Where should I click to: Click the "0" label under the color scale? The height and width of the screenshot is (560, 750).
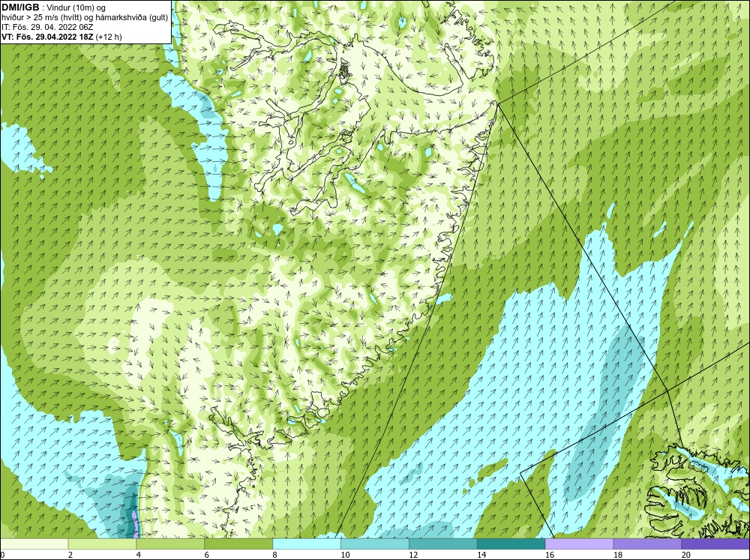(x=2, y=555)
